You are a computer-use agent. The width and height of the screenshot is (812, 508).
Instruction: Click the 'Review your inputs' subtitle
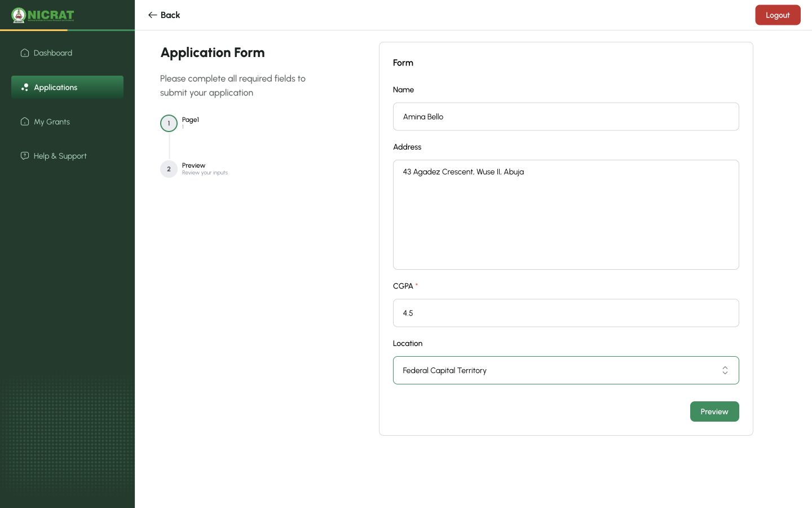pyautogui.click(x=205, y=173)
